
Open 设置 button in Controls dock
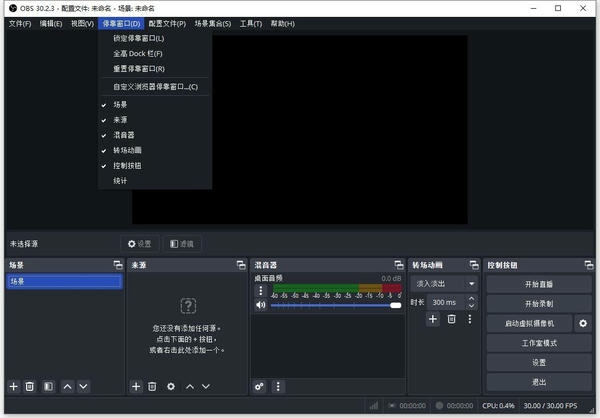tap(539, 362)
